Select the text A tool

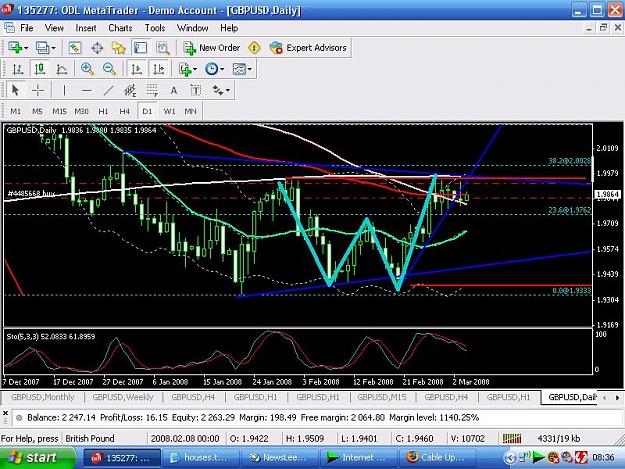pyautogui.click(x=174, y=90)
